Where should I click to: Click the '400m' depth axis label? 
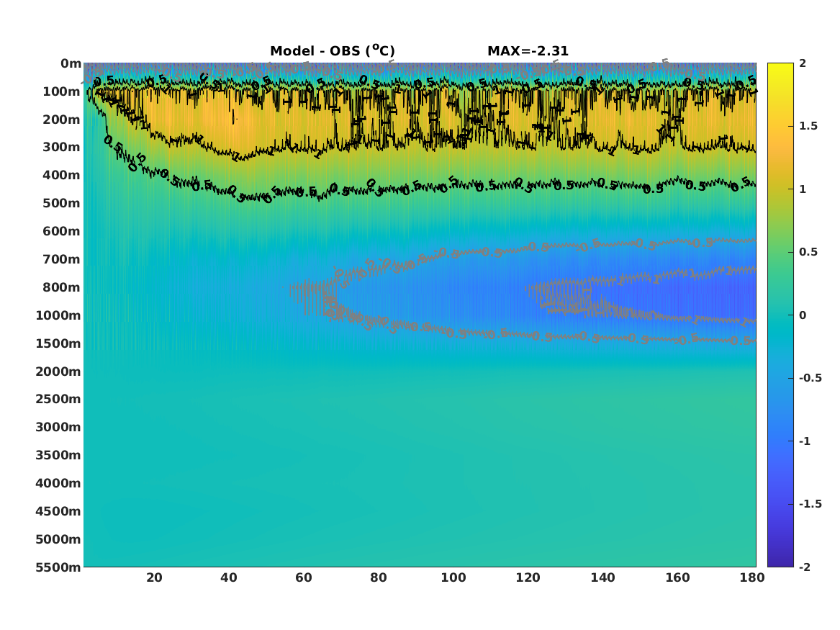point(62,175)
